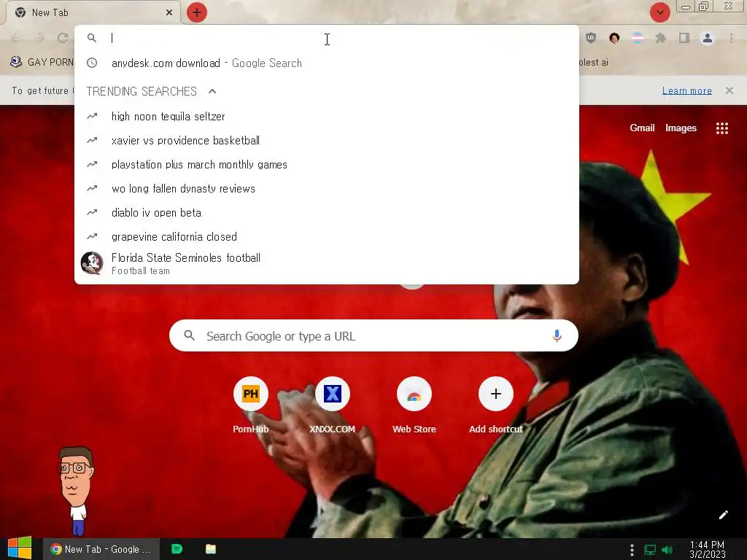Image resolution: width=747 pixels, height=560 pixels.
Task: Open the Learn more link in the infobar
Action: point(686,90)
